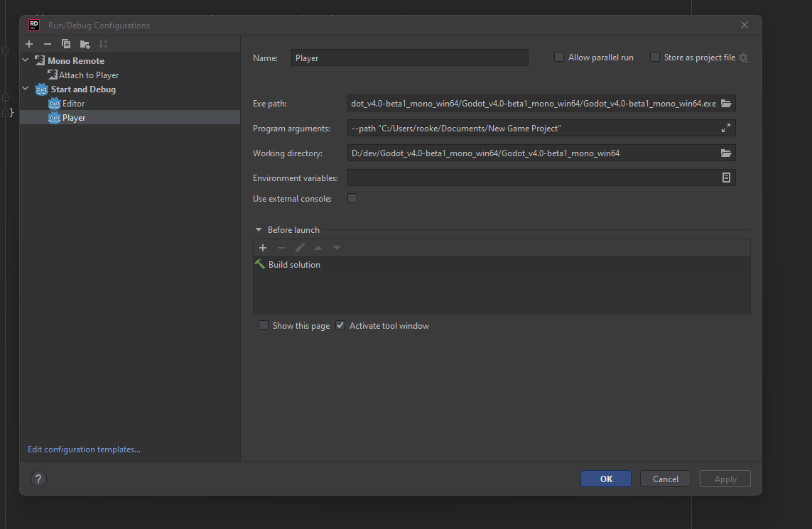The height and width of the screenshot is (529, 812).
Task: Open Edit configuration templates
Action: pyautogui.click(x=83, y=449)
